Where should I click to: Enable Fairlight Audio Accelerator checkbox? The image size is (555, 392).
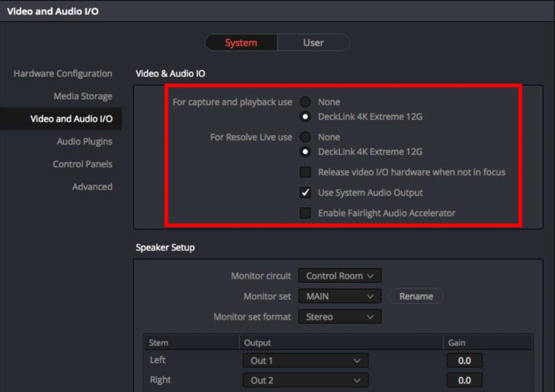point(305,213)
